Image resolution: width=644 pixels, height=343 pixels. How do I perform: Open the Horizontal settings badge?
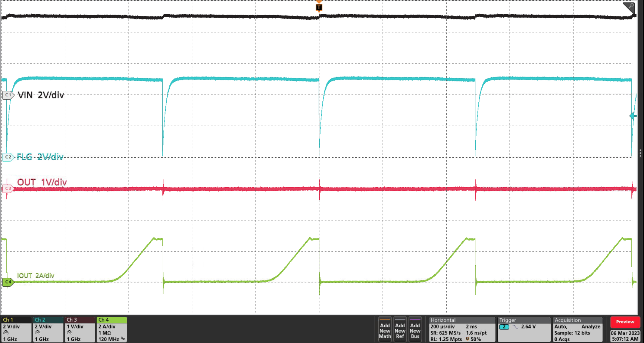point(462,330)
